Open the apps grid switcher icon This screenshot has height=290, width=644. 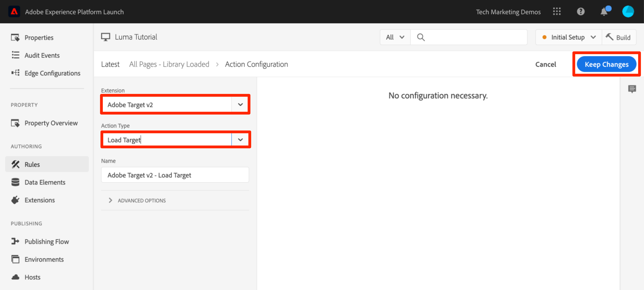coord(557,12)
